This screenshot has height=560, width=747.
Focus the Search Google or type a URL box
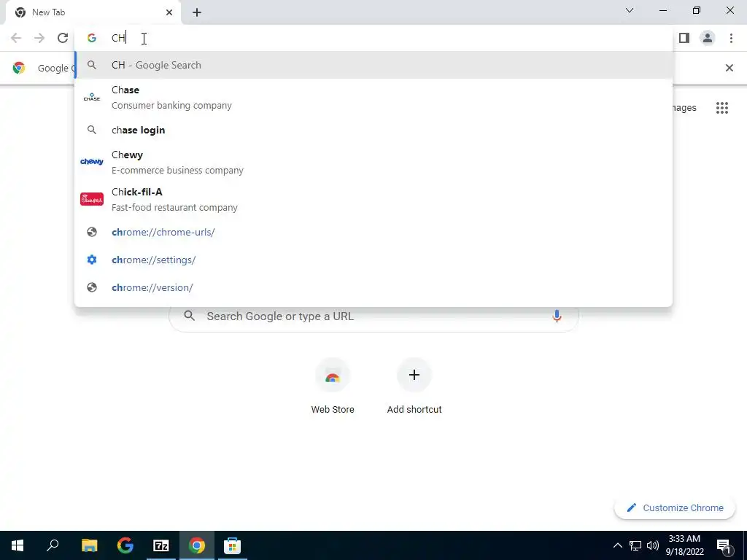373,316
